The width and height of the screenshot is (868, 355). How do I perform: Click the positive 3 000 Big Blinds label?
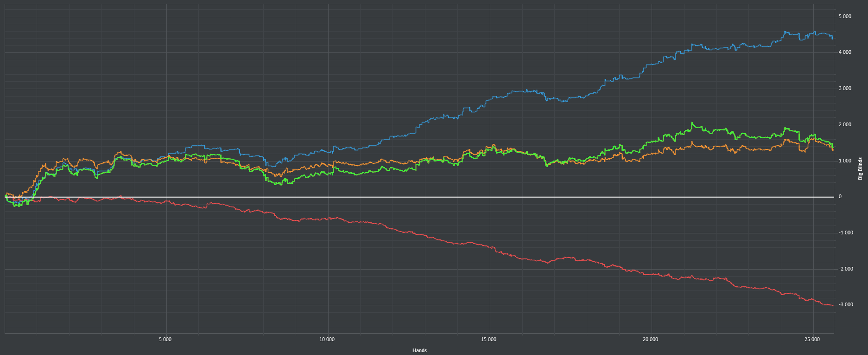click(845, 89)
